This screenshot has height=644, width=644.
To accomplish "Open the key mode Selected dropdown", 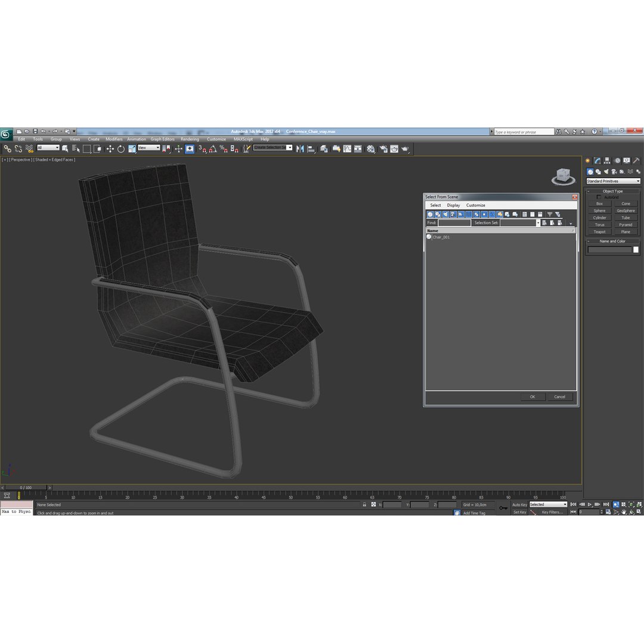I will pyautogui.click(x=548, y=504).
